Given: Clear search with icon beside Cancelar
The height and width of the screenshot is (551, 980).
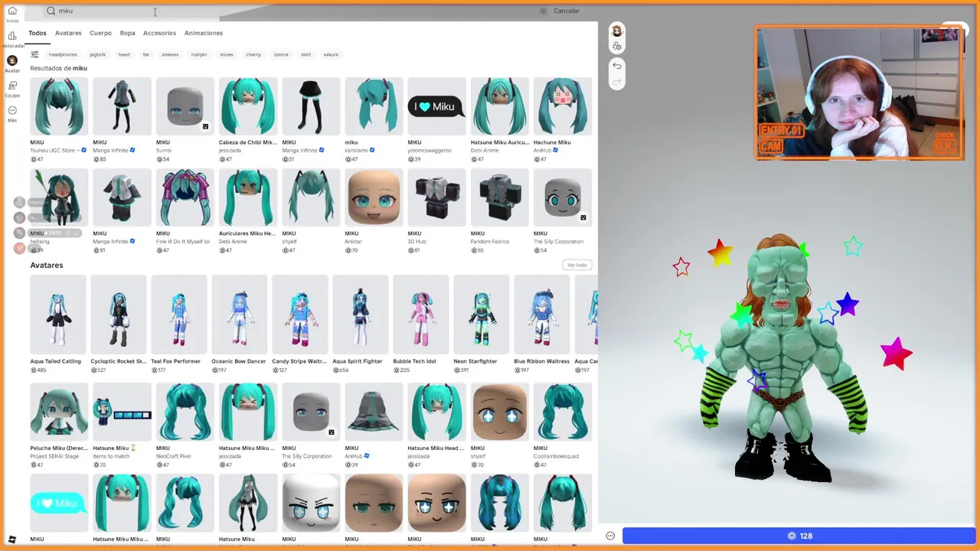Looking at the screenshot, I should tap(544, 11).
